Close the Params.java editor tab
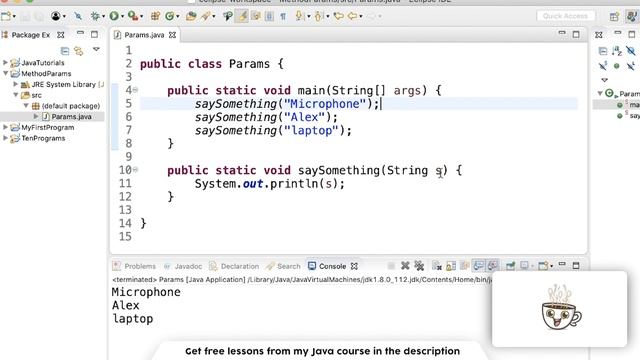This screenshot has width=640, height=360. coord(173,35)
